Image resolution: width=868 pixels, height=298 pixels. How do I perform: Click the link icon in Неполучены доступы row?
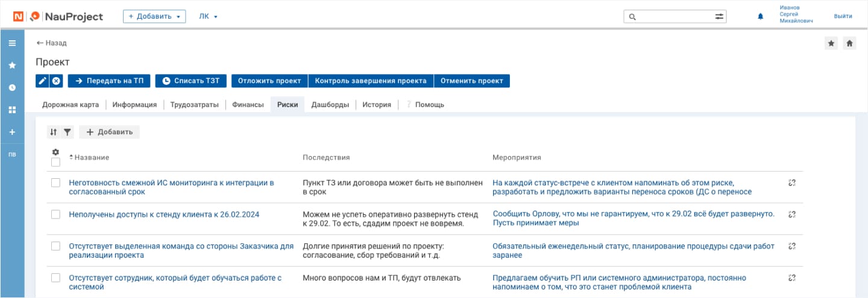tap(792, 214)
